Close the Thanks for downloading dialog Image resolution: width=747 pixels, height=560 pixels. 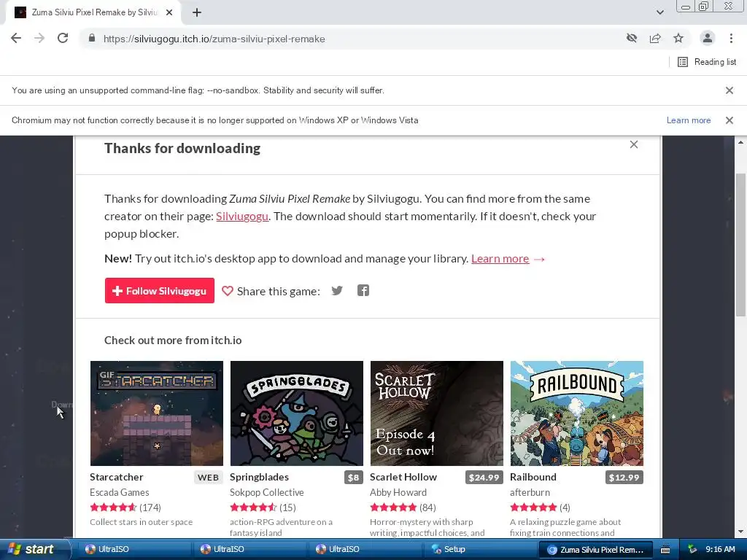click(x=634, y=144)
